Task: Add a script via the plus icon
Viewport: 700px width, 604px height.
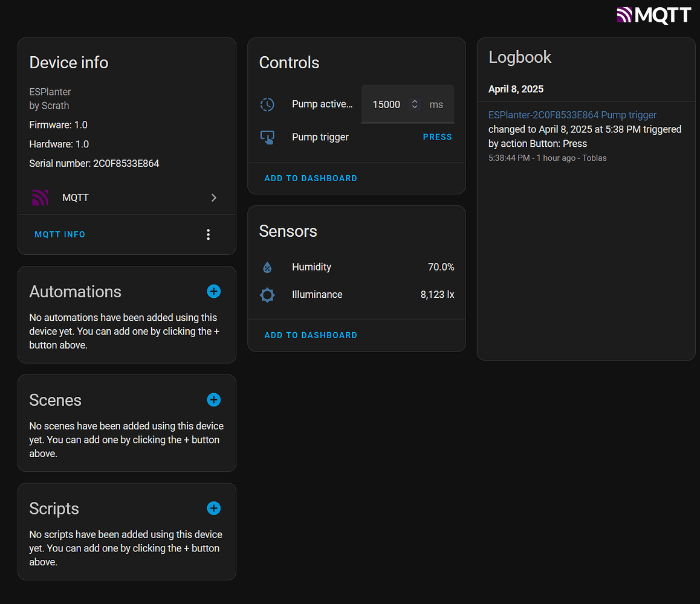Action: pyautogui.click(x=213, y=508)
